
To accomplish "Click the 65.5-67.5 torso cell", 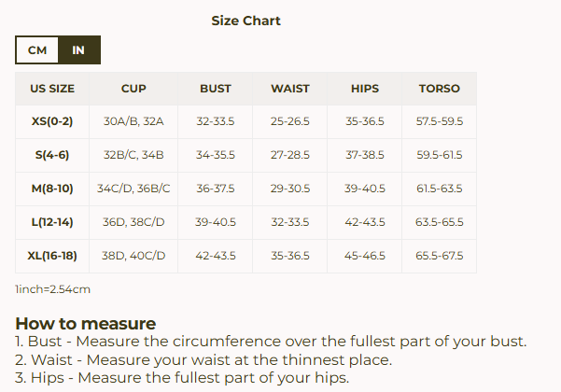I will click(x=439, y=256).
